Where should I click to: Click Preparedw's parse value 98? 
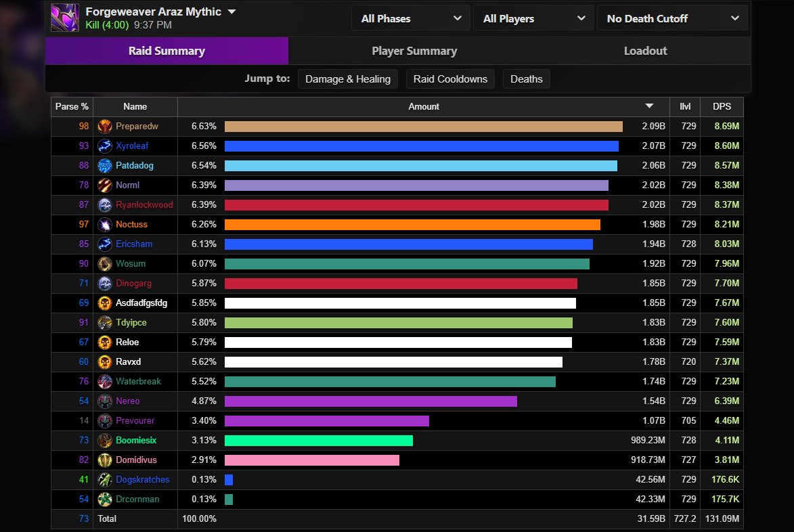click(x=83, y=126)
